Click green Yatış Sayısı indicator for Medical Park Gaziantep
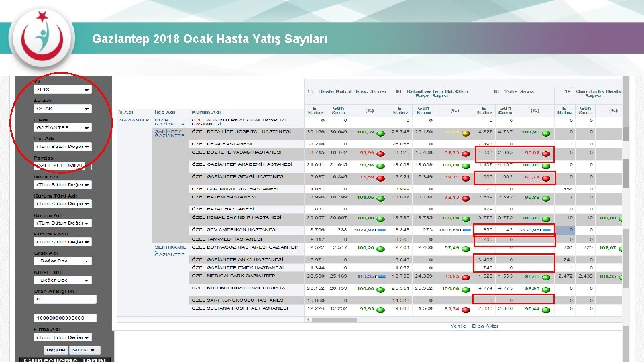 pyautogui.click(x=546, y=277)
